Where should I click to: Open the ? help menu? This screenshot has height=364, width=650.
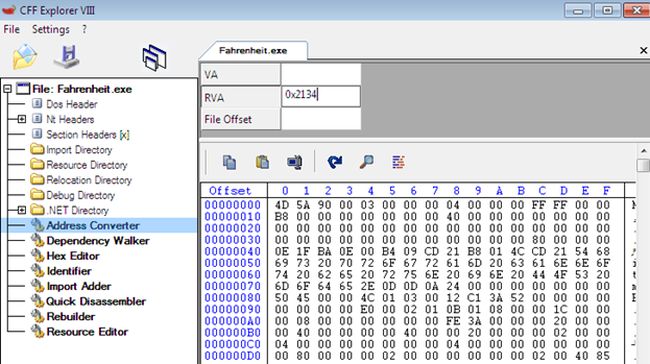(85, 29)
